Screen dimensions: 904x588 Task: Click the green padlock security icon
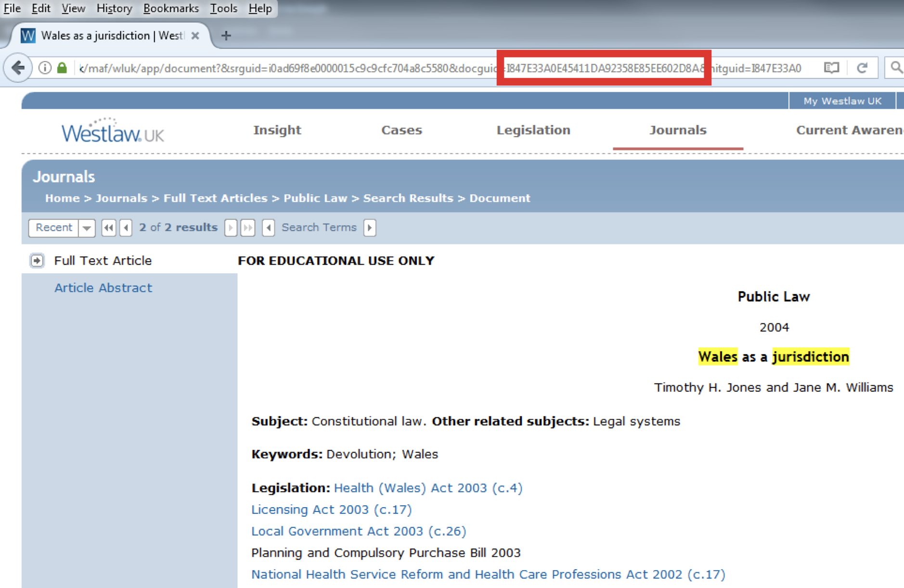(x=62, y=68)
